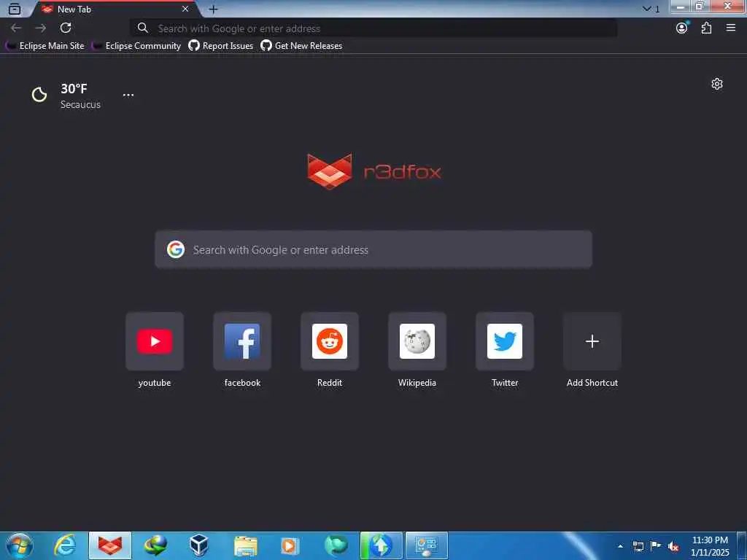
Task: Open Windows Media Player taskbar icon
Action: pos(290,545)
